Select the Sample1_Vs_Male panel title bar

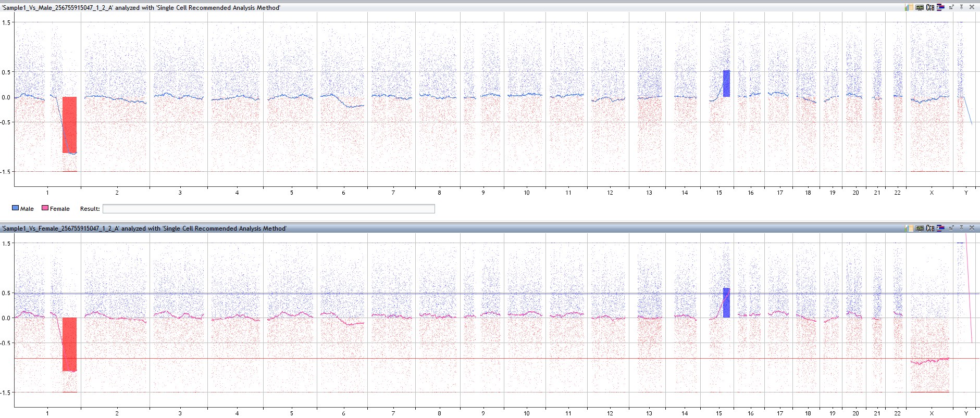(x=469, y=7)
